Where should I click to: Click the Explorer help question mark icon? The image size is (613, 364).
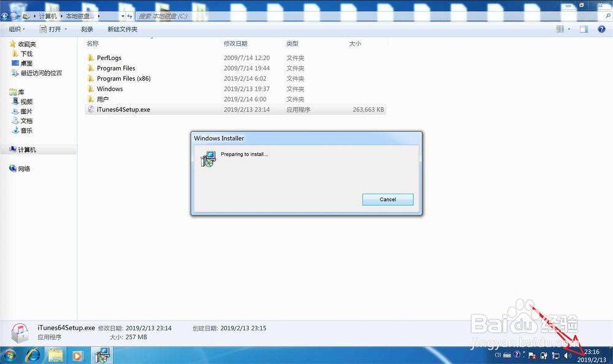602,29
